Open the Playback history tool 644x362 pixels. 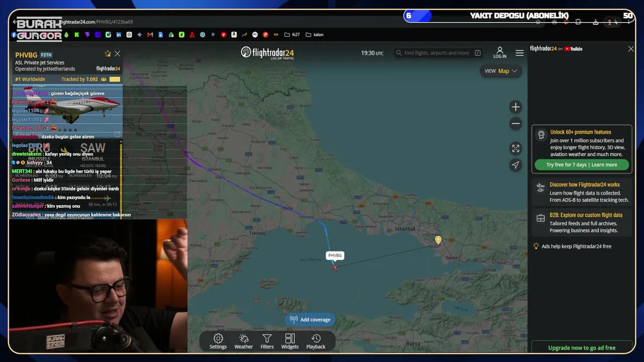click(x=316, y=341)
